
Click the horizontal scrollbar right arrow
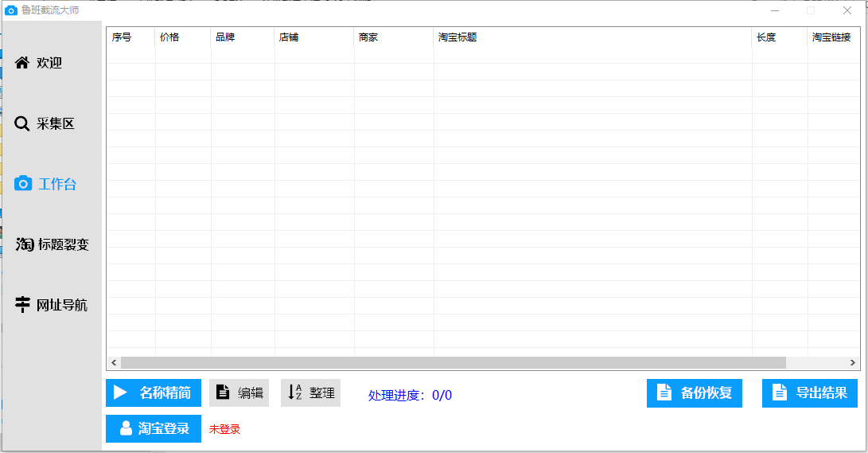click(853, 362)
